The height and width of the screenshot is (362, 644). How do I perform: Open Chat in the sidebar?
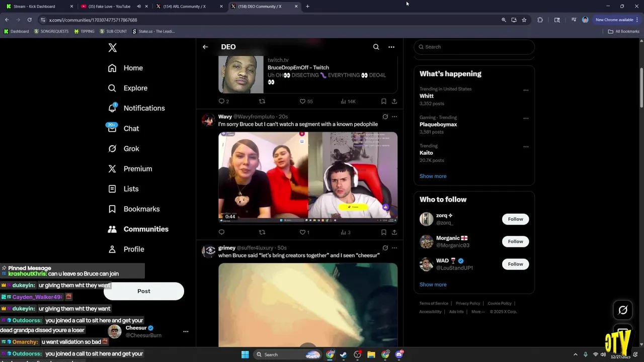tap(123, 128)
